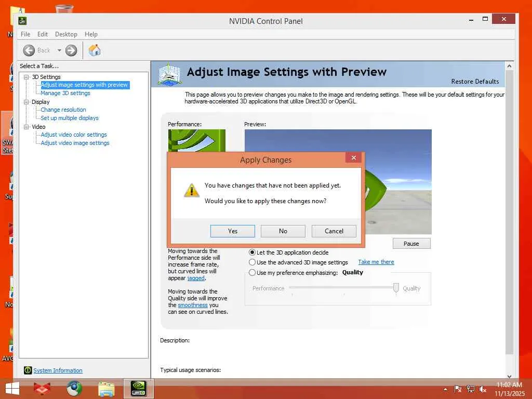Click Restore Defaults
The image size is (532, 399).
pyautogui.click(x=475, y=82)
